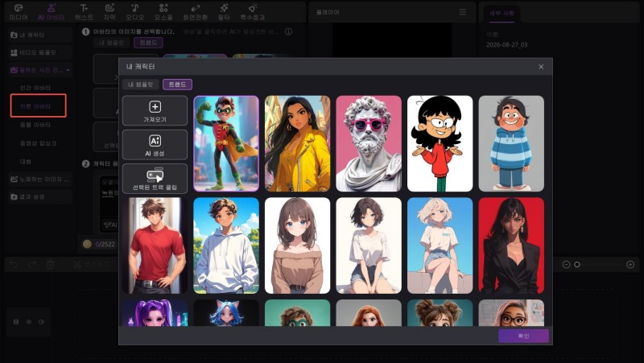Toggle track visibility eye icon
The image size is (644, 363).
(29, 322)
